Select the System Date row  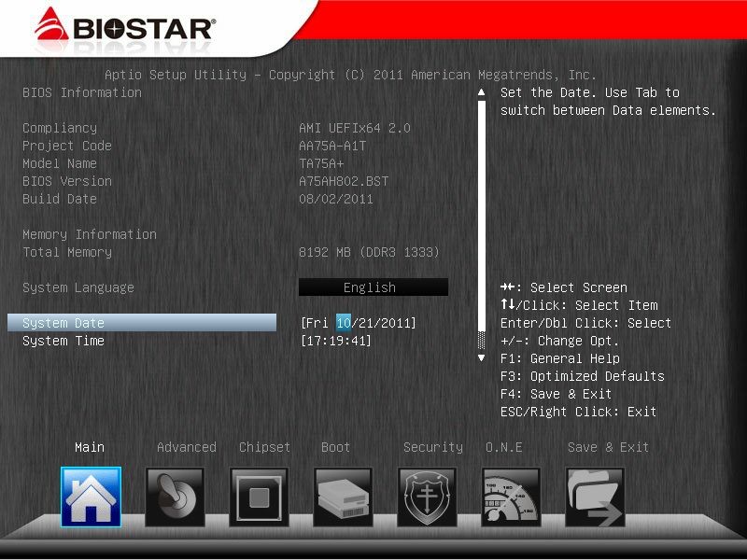pyautogui.click(x=142, y=322)
